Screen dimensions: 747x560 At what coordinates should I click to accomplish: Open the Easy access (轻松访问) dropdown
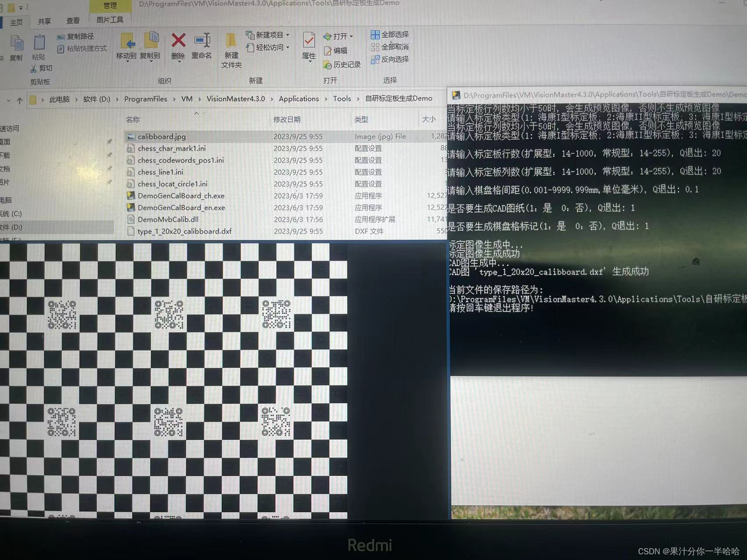pyautogui.click(x=268, y=47)
